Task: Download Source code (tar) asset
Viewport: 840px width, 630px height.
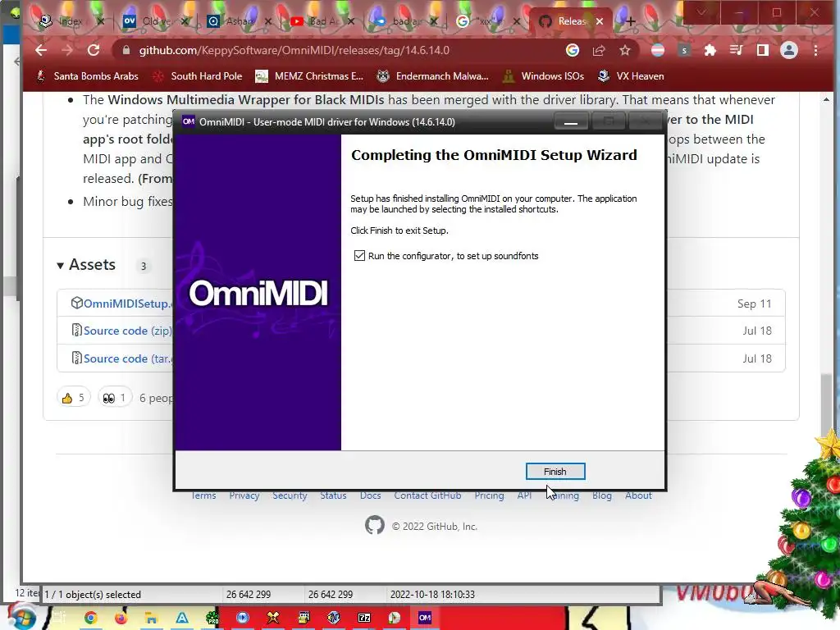Action: coord(127,359)
